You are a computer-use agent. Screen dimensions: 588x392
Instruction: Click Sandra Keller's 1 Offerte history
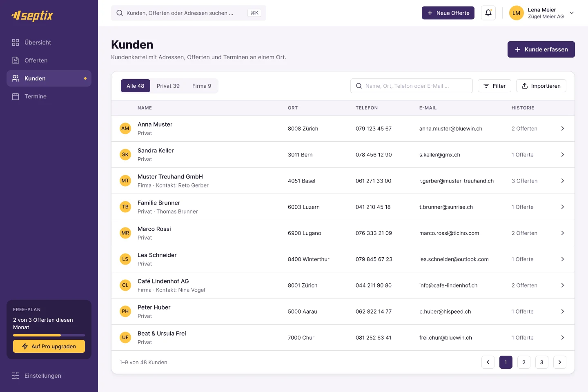pos(523,155)
